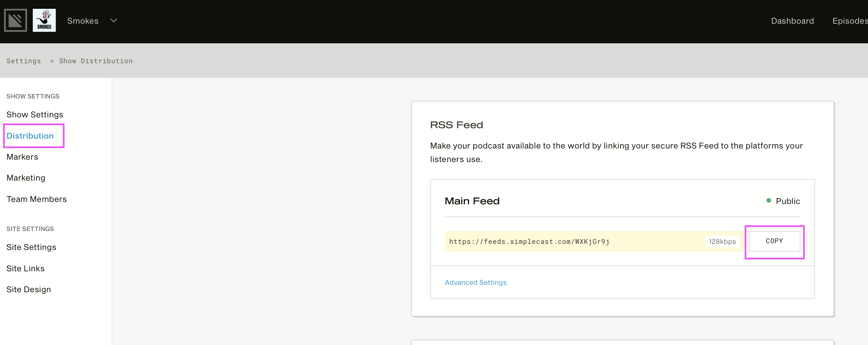Image resolution: width=868 pixels, height=345 pixels.
Task: Open Team Members page
Action: click(x=37, y=199)
